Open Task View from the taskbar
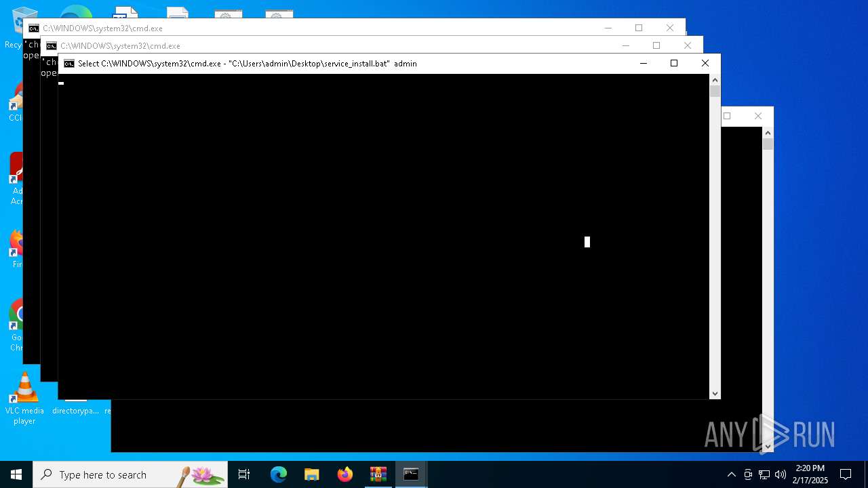 (244, 474)
